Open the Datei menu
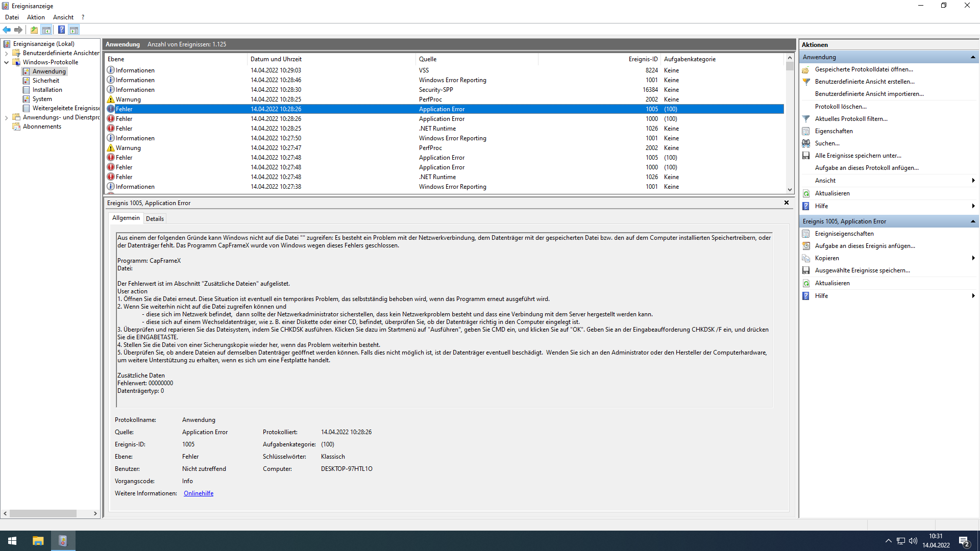Image resolution: width=980 pixels, height=551 pixels. (12, 17)
